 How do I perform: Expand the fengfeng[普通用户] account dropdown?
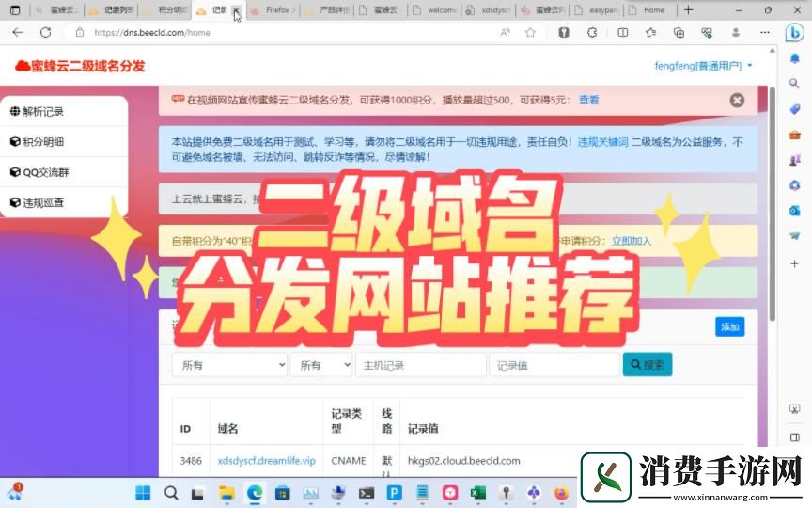[x=703, y=66]
